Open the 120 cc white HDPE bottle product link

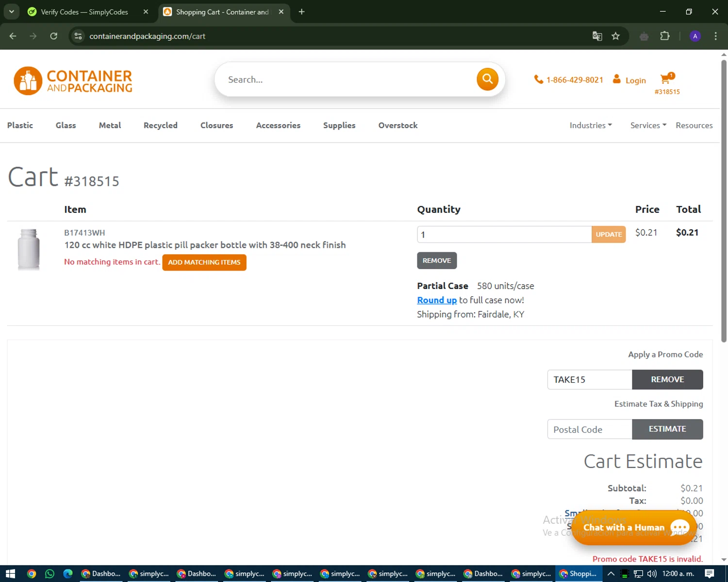pos(205,245)
